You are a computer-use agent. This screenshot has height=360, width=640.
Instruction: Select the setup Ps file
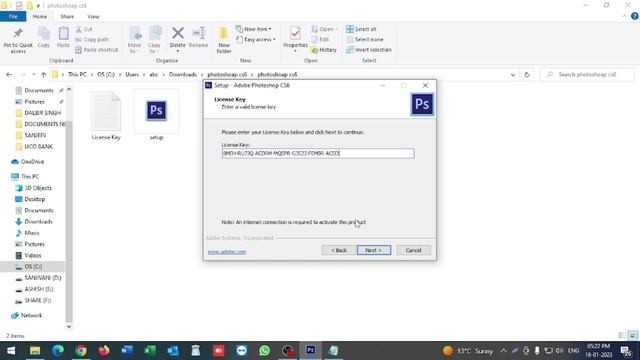[x=156, y=115]
